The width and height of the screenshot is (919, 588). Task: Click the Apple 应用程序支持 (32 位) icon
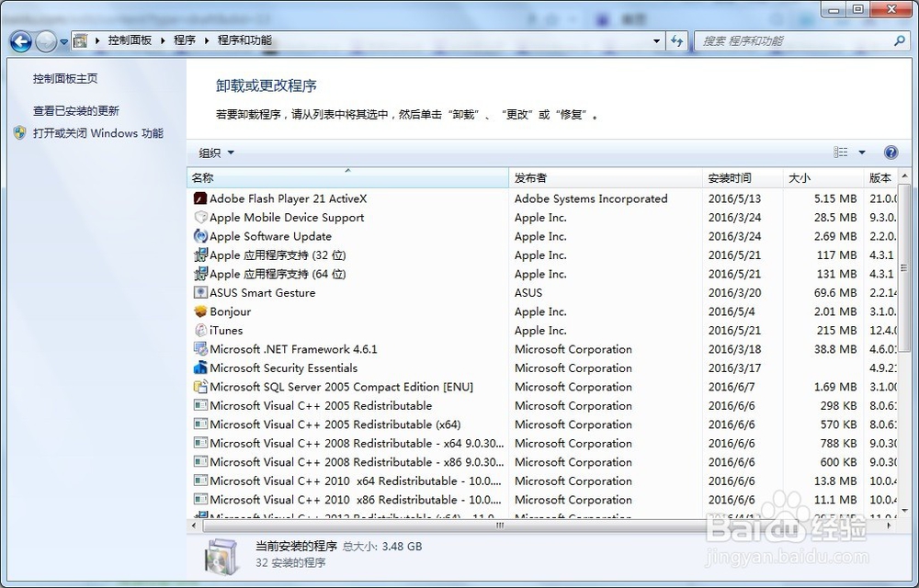(x=200, y=254)
